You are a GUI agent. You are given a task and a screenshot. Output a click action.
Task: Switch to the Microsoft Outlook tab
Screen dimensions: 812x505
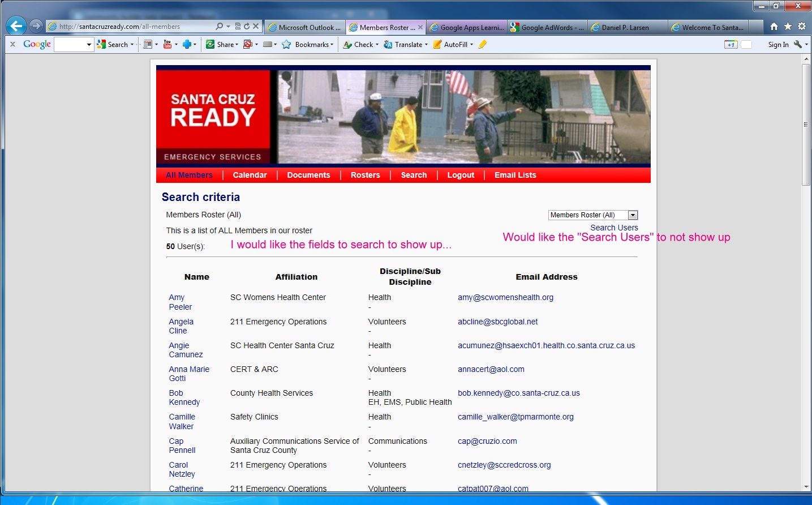click(x=304, y=27)
